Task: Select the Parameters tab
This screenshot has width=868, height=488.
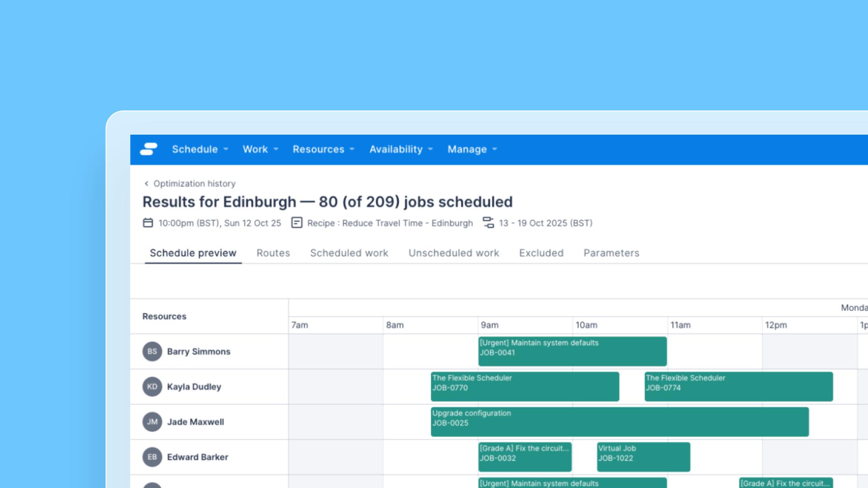Action: [611, 253]
